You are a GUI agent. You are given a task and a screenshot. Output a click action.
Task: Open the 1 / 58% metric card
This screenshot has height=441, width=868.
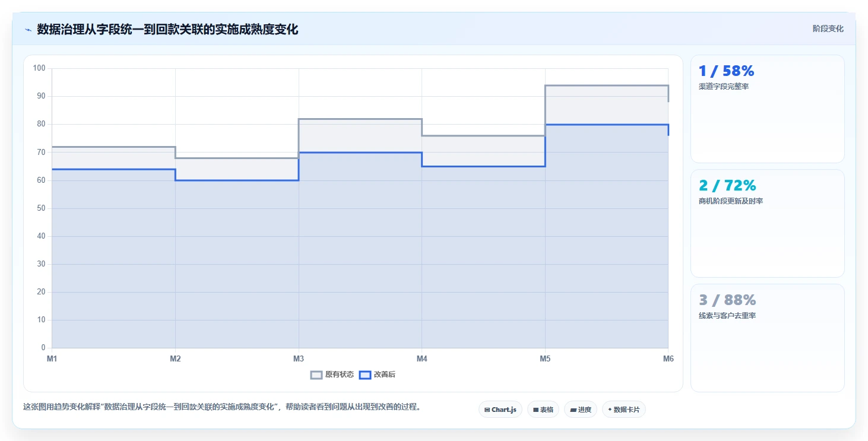click(x=767, y=109)
